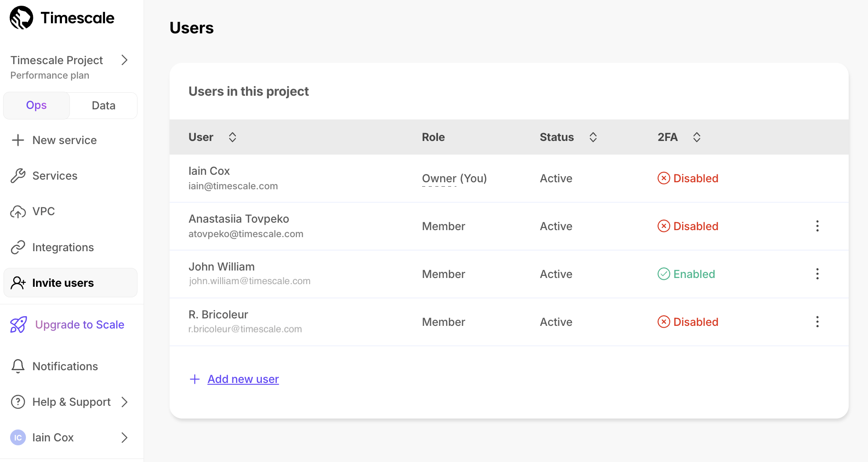Switch to the Ops tab
Screen dimensions: 868x462
coord(36,105)
